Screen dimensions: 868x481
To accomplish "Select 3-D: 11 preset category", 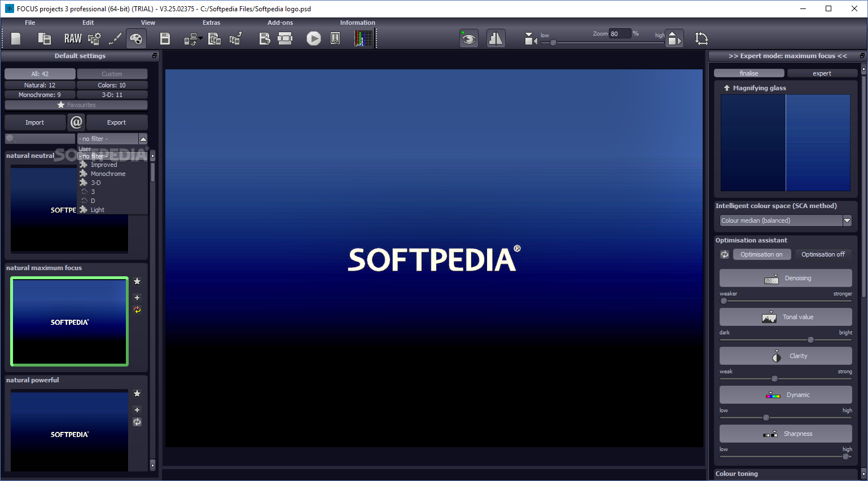I will tap(112, 95).
